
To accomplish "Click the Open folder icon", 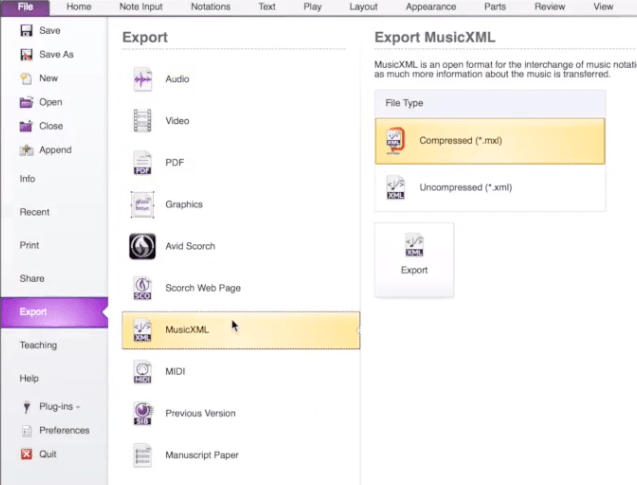I will point(26,102).
